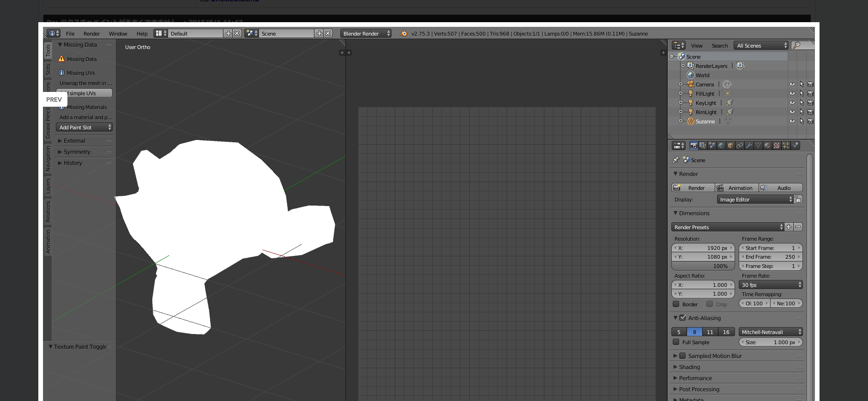Image resolution: width=868 pixels, height=401 pixels.
Task: Enable Sampled Motion Blur checkbox
Action: [x=682, y=356]
